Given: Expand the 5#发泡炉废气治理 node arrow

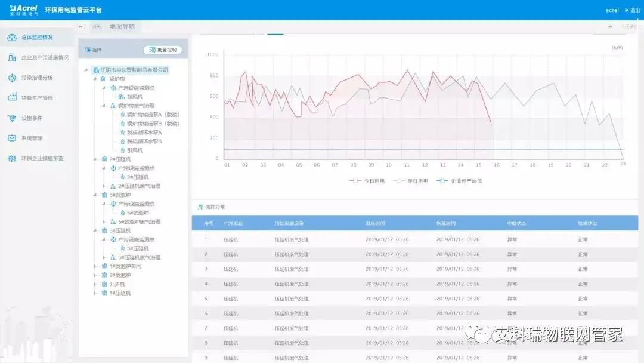Looking at the screenshot, I should pos(104,222).
